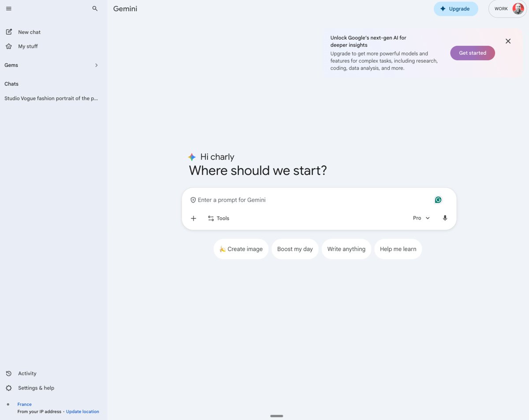This screenshot has height=420, width=529.
Task: Dismiss the upgrade banner with X
Action: [x=508, y=41]
